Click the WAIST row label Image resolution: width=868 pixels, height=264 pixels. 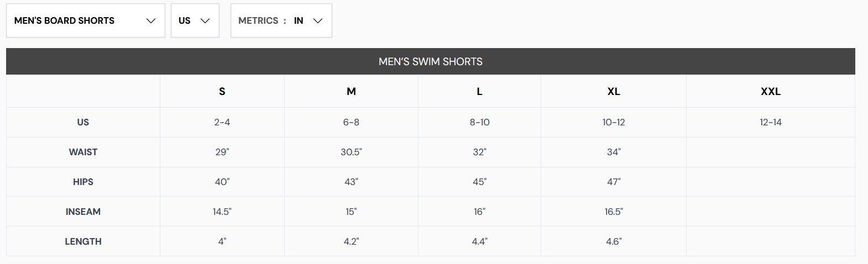coord(83,152)
